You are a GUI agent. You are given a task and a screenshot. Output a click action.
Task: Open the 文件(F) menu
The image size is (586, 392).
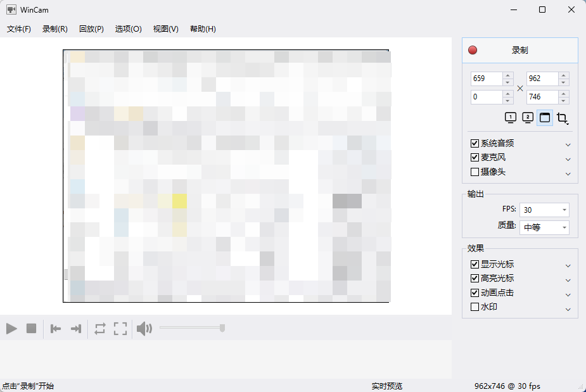tap(18, 29)
